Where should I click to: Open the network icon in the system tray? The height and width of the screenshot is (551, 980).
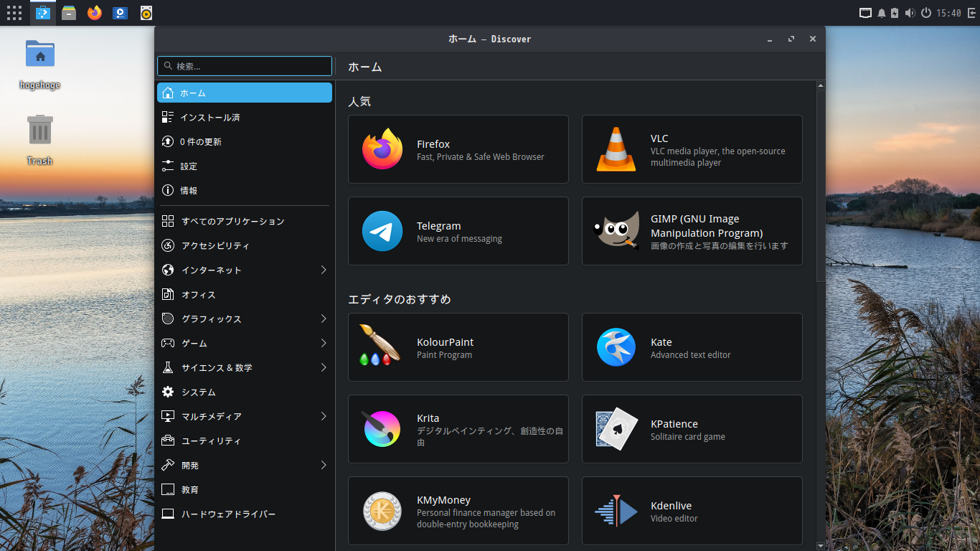coord(866,13)
